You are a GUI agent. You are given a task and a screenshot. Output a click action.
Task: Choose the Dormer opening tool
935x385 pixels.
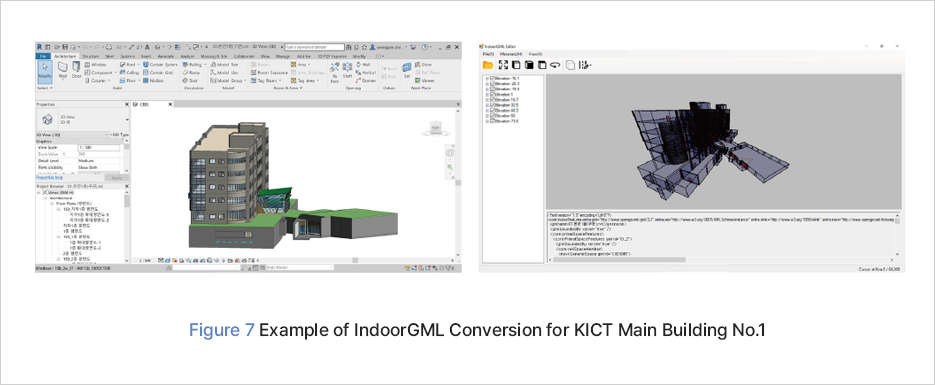click(366, 80)
